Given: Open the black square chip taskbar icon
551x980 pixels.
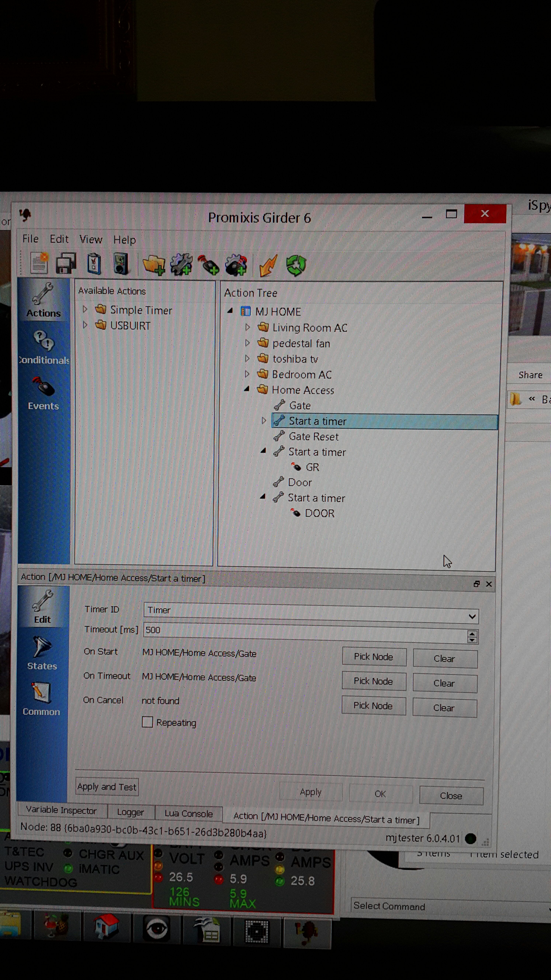Looking at the screenshot, I should tap(257, 931).
